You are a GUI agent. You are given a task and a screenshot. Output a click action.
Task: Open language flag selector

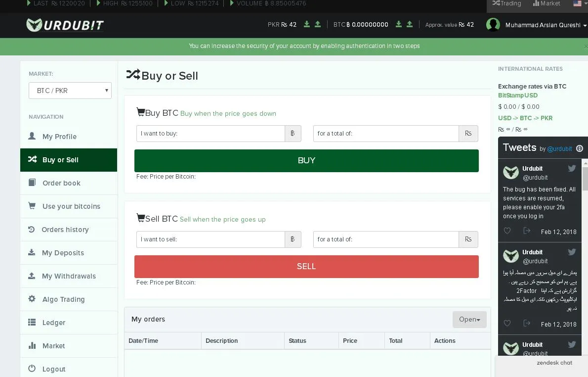(x=580, y=3)
